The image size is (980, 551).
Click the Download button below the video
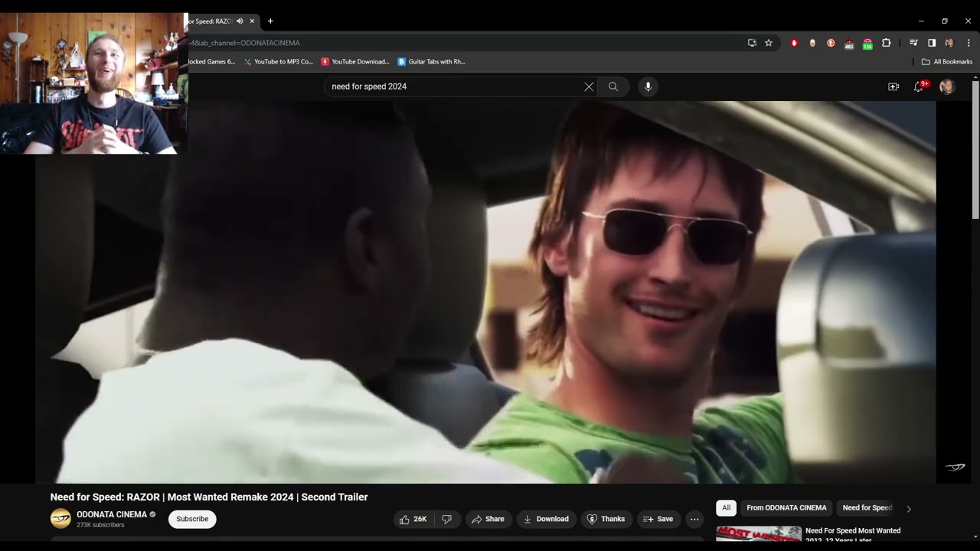click(x=546, y=519)
